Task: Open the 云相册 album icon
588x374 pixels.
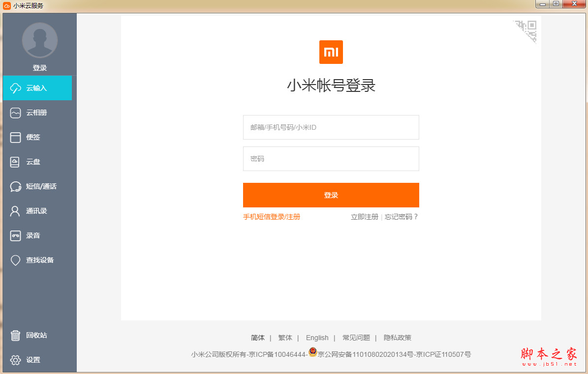Action: point(15,113)
